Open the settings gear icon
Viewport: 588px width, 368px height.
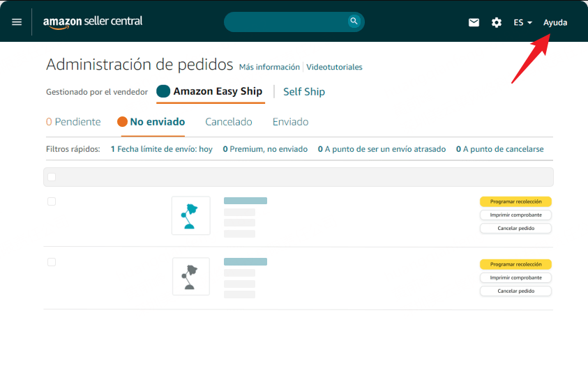tap(497, 22)
